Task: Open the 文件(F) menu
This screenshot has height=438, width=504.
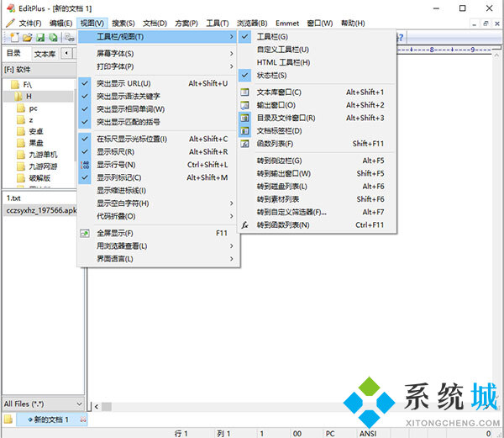Action: point(30,24)
